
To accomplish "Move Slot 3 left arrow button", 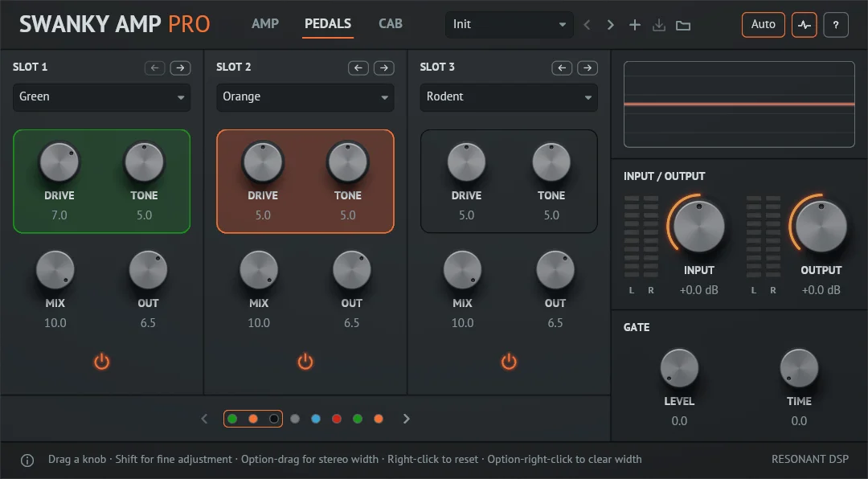I will click(x=562, y=68).
